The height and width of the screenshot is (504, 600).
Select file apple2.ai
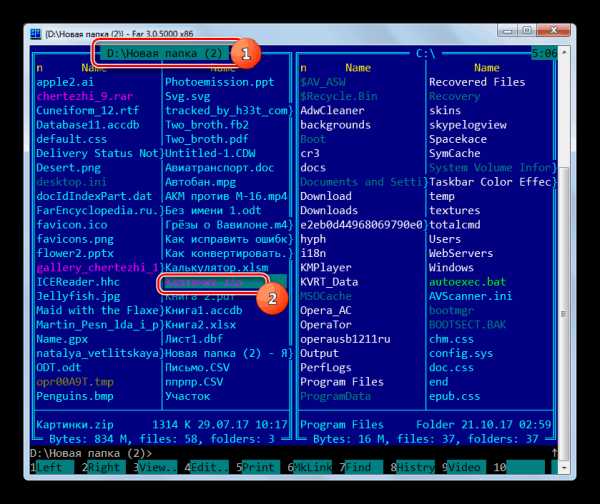coord(65,82)
